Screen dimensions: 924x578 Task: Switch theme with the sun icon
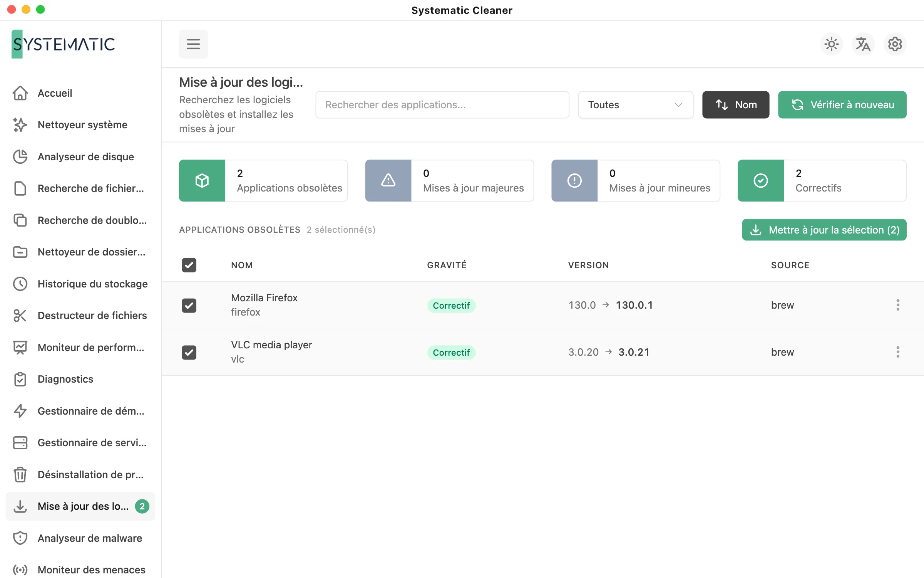pyautogui.click(x=832, y=44)
